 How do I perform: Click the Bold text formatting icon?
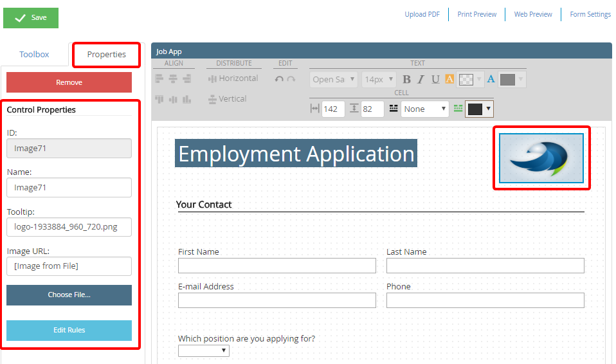pyautogui.click(x=406, y=80)
